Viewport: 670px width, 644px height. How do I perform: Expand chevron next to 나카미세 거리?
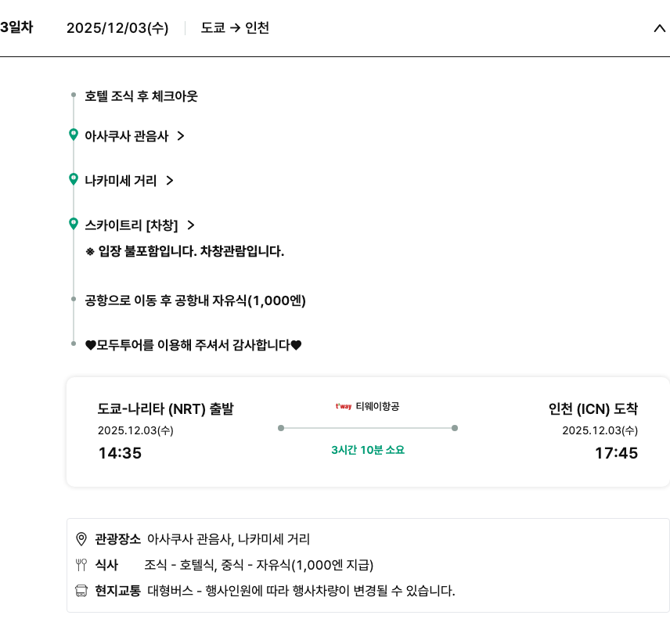169,181
